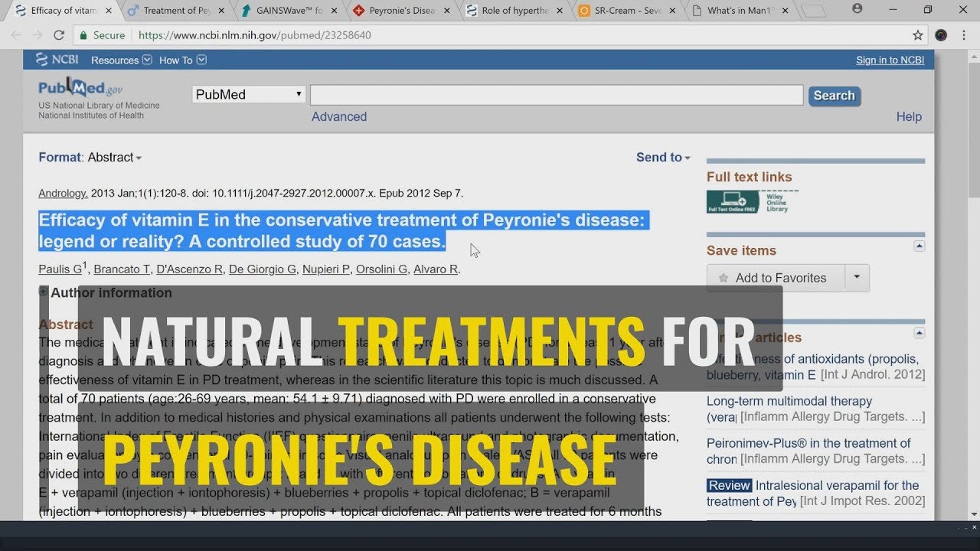Screen dimensions: 980x551
Task: Close the 'Treatment of Pey' tab
Action: pos(221,11)
